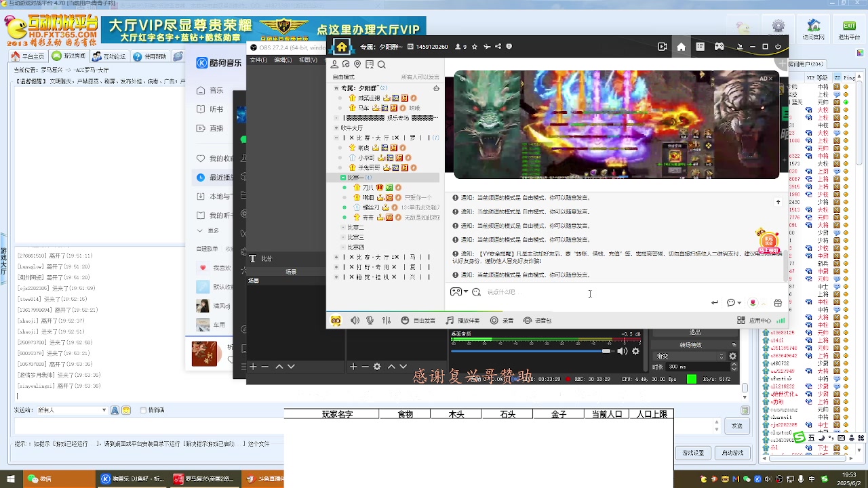Open the list panel icon in YY header
This screenshot has height=488, width=868.
click(x=701, y=47)
